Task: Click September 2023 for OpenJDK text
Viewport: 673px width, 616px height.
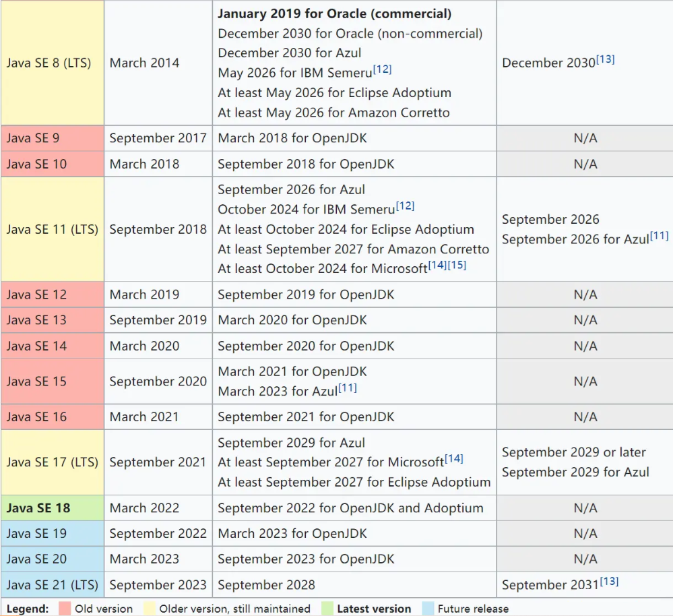Action: click(306, 559)
